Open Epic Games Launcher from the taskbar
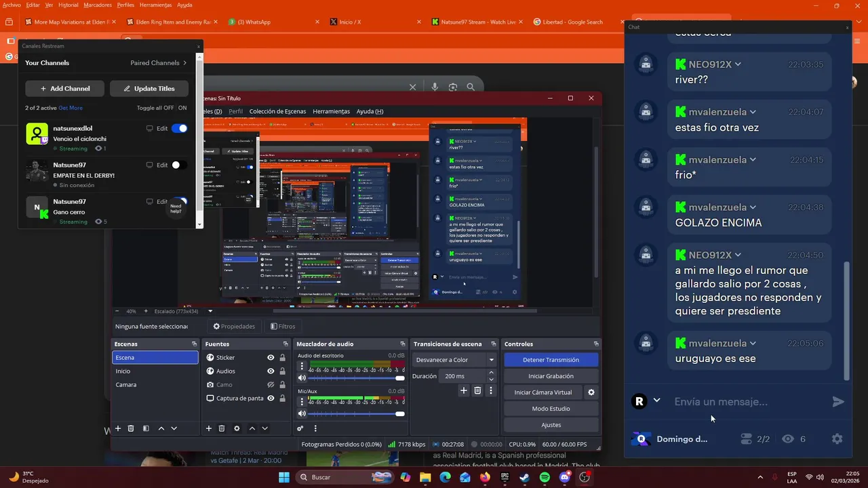 pos(505,477)
